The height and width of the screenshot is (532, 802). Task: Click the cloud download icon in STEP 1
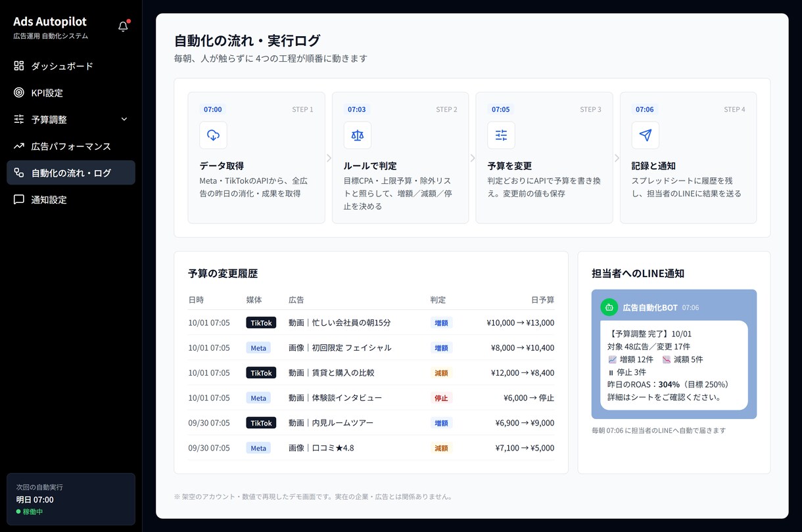pos(213,135)
